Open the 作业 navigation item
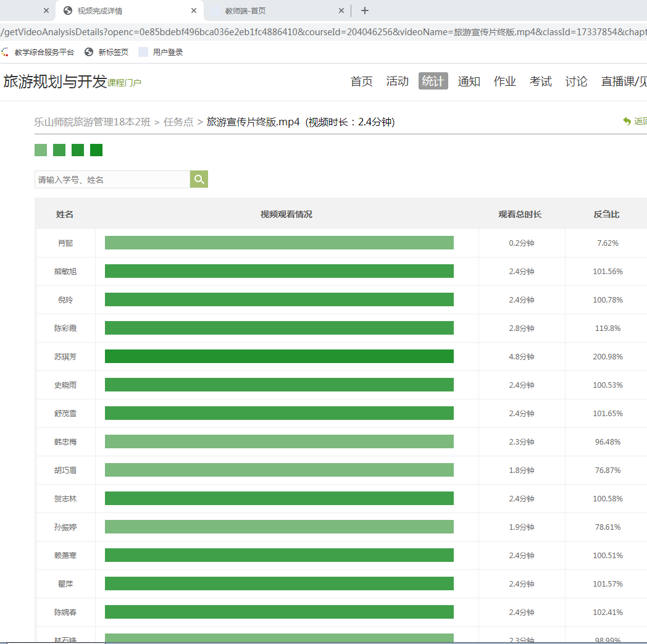The image size is (647, 644). 504,82
